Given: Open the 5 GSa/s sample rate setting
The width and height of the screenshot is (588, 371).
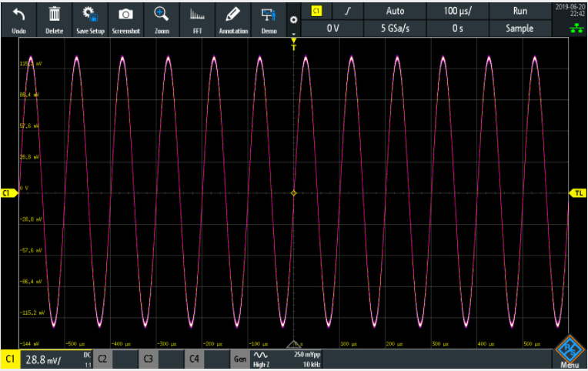Looking at the screenshot, I should tap(395, 28).
